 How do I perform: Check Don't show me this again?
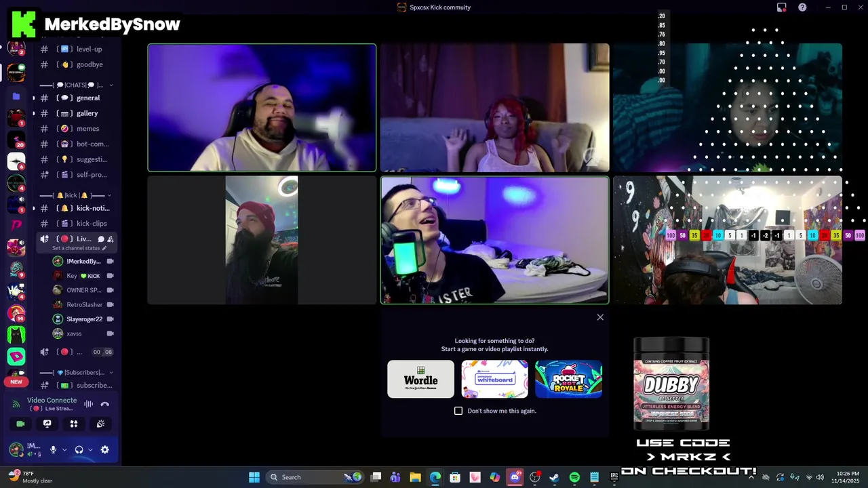click(x=458, y=411)
